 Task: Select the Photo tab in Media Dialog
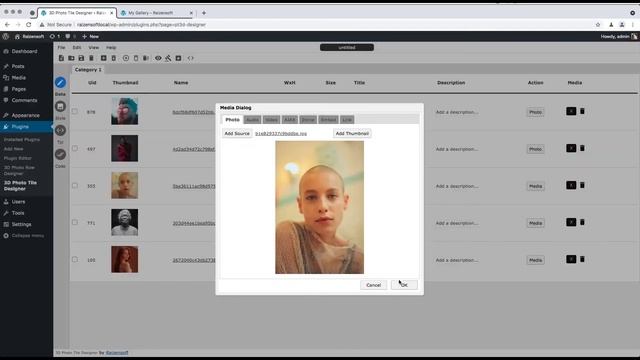233,120
